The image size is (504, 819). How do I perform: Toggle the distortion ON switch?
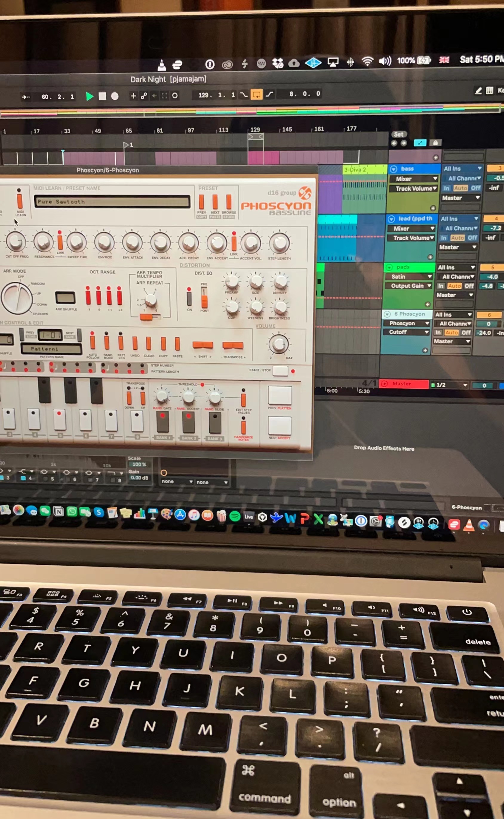tap(189, 297)
